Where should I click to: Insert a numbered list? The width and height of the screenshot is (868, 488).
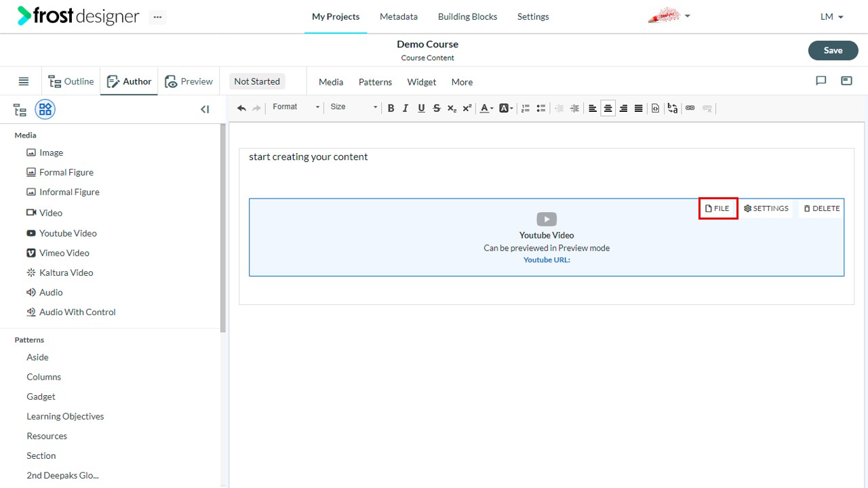[526, 108]
